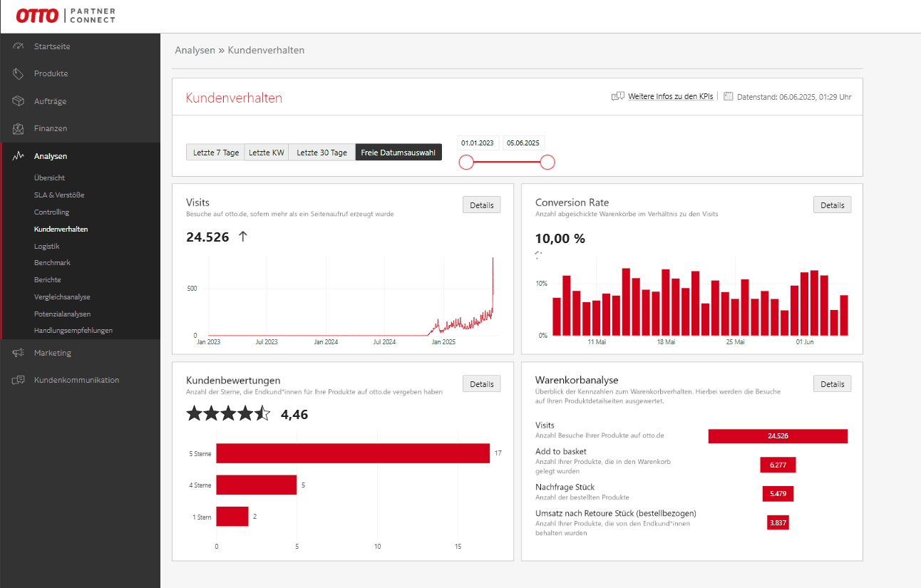
Task: Click the Nachfrage Stück bar 5.479
Action: point(778,493)
